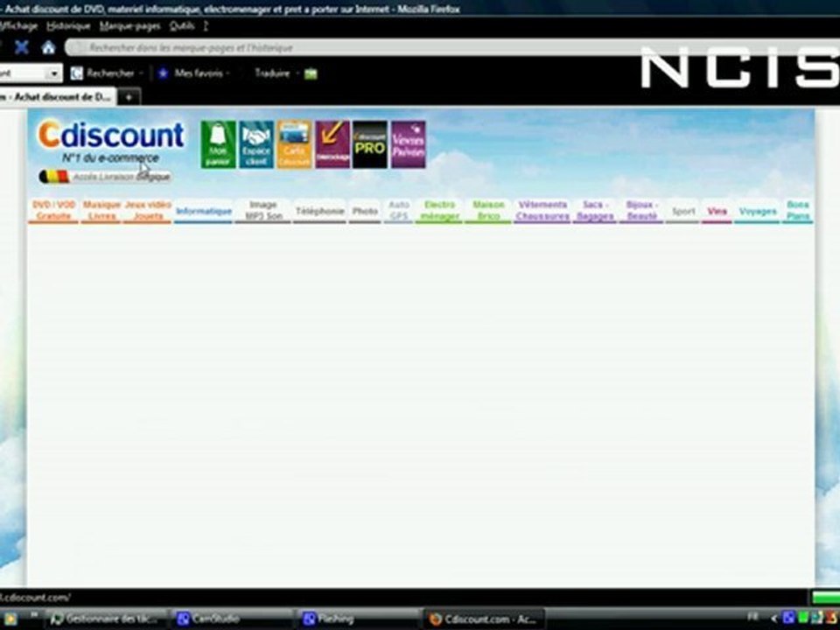Open the Sacs - Bagages category
Viewport: 840px width, 630px height.
595,211
